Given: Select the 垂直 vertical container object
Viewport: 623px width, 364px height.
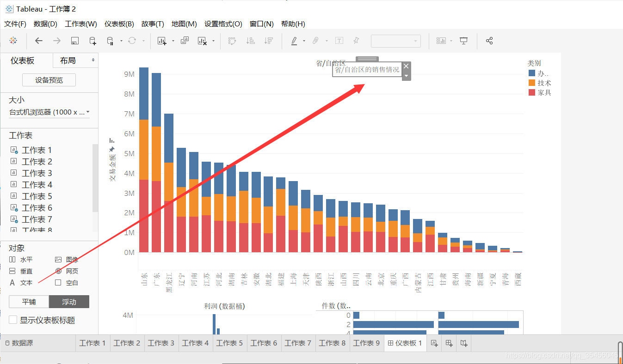Looking at the screenshot, I should (21, 271).
